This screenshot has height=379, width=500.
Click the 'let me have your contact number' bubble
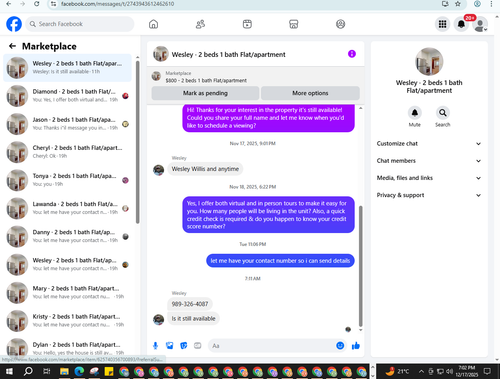[x=280, y=261]
